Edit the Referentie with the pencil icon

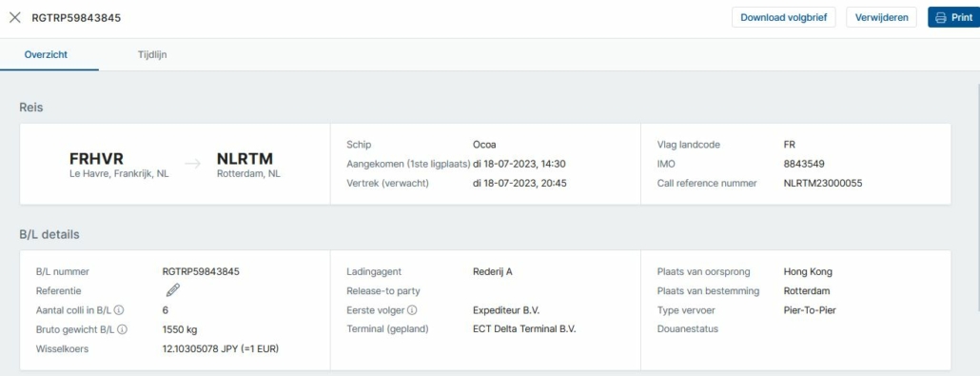point(173,290)
